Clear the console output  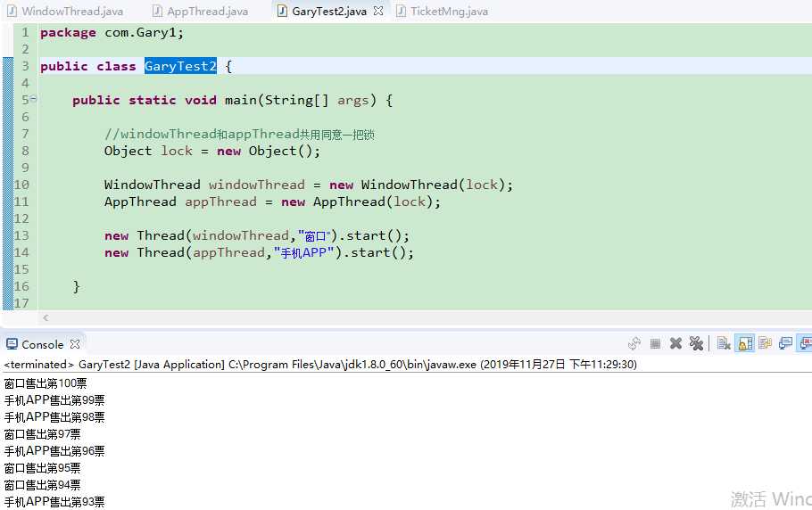724,343
